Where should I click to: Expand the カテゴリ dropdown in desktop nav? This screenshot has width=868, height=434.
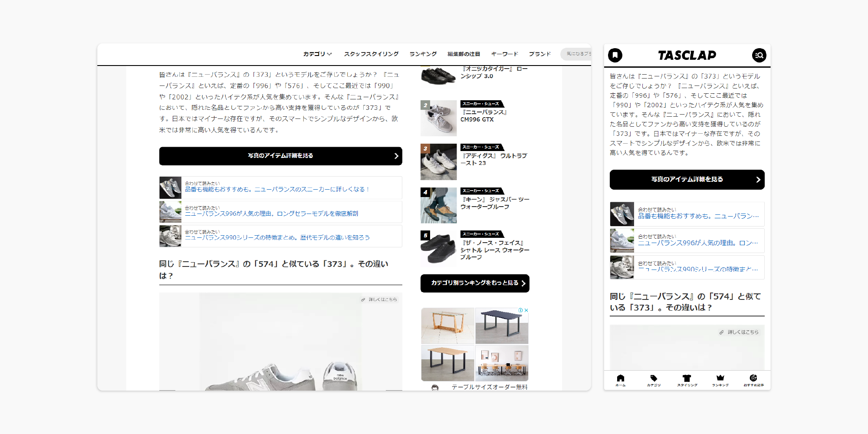[x=318, y=54]
